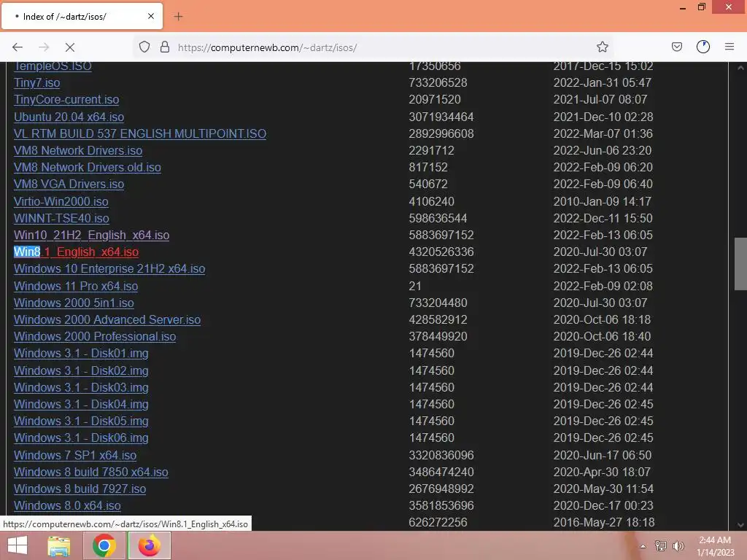
Task: Open the volume tray icon
Action: [678, 546]
